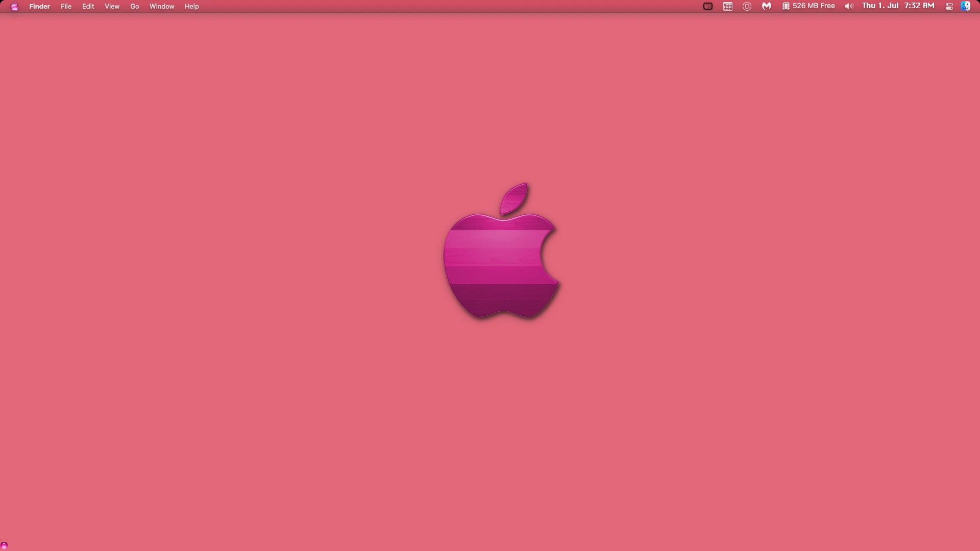Open the calendar grid menu bar icon
The height and width of the screenshot is (551, 980).
pyautogui.click(x=728, y=7)
